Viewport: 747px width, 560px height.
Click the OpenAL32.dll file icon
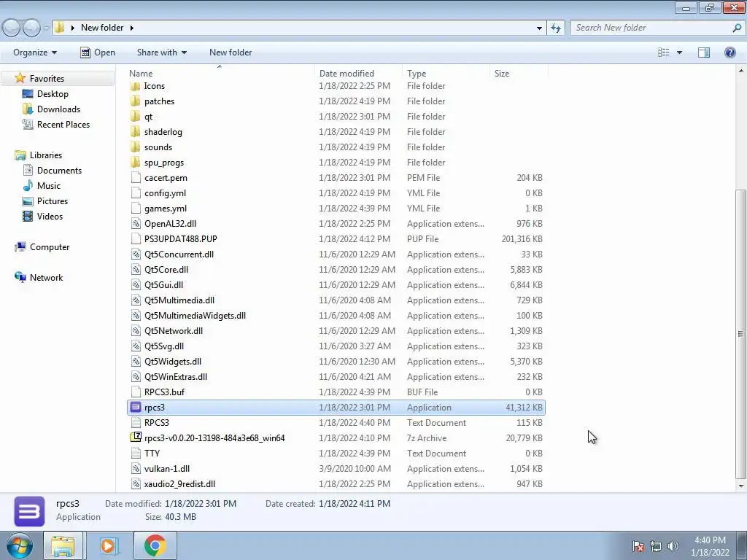(x=136, y=224)
